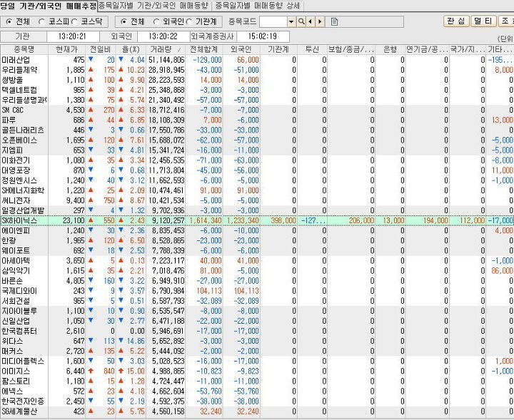This screenshot has width=514, height=420.
Task: Select the 이미지스 row
Action: (x=257, y=372)
